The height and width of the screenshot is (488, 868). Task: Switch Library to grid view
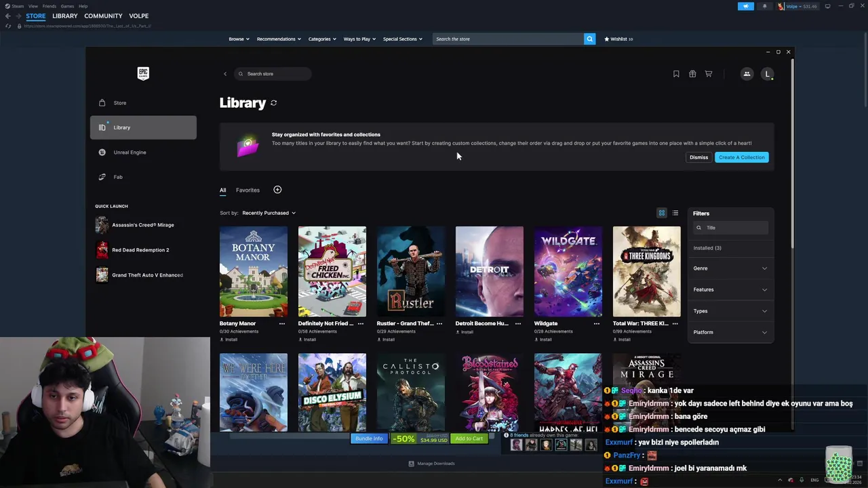(x=662, y=213)
